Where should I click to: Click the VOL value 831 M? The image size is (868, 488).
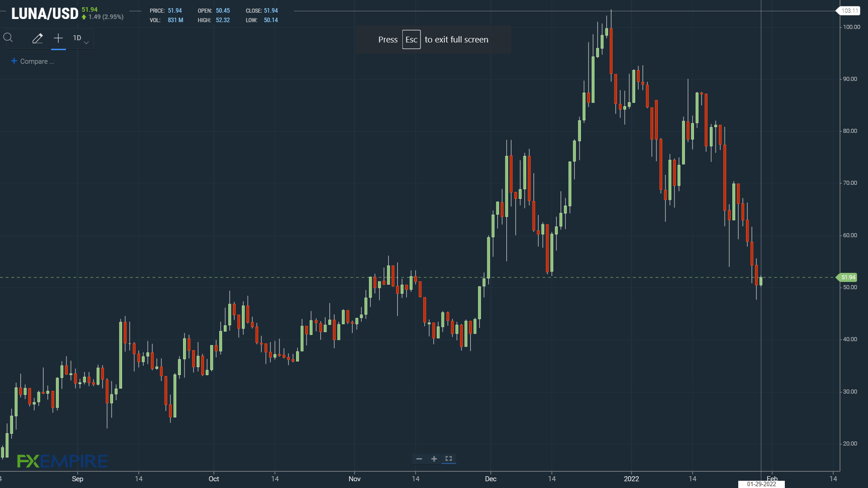tap(175, 20)
